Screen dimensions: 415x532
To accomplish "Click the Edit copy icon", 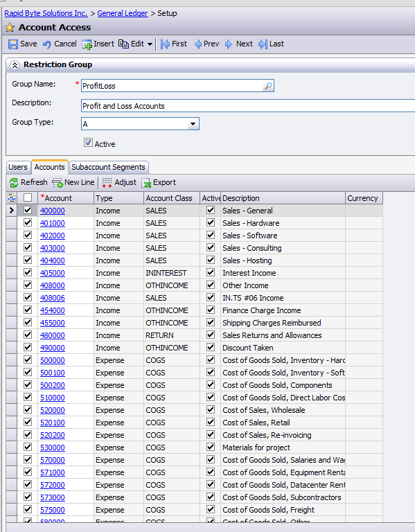I will [123, 44].
